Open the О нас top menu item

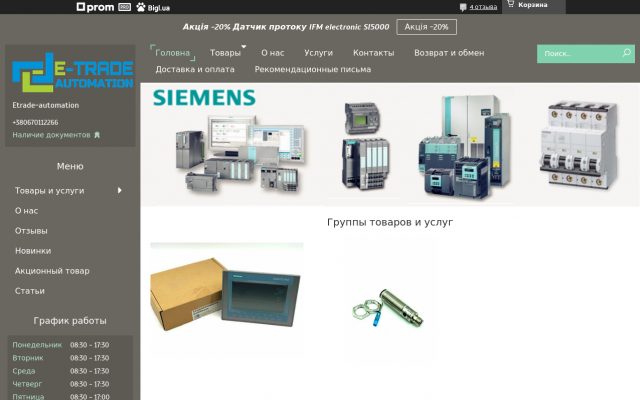coord(273,53)
